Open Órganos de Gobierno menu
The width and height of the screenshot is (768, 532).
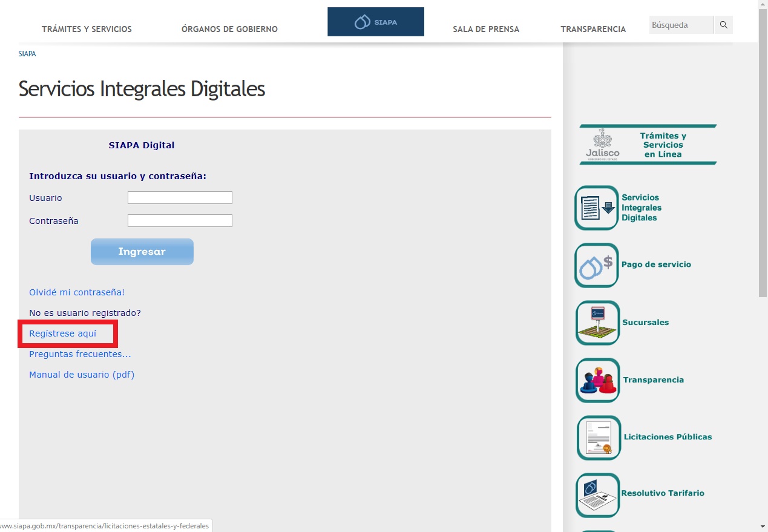click(229, 29)
